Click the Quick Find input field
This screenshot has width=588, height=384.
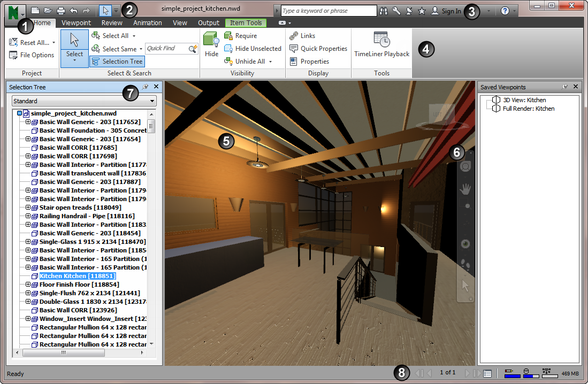click(167, 49)
